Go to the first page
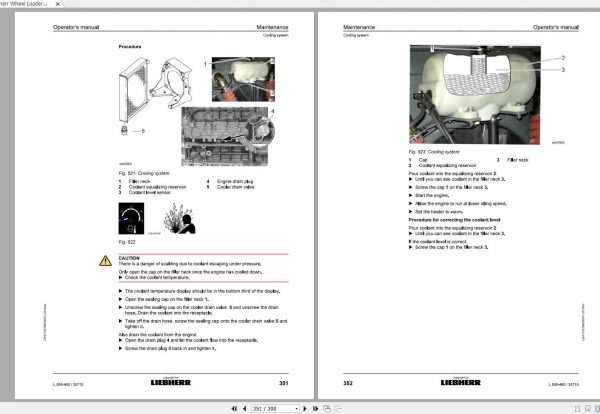The image size is (600, 414). 234,409
